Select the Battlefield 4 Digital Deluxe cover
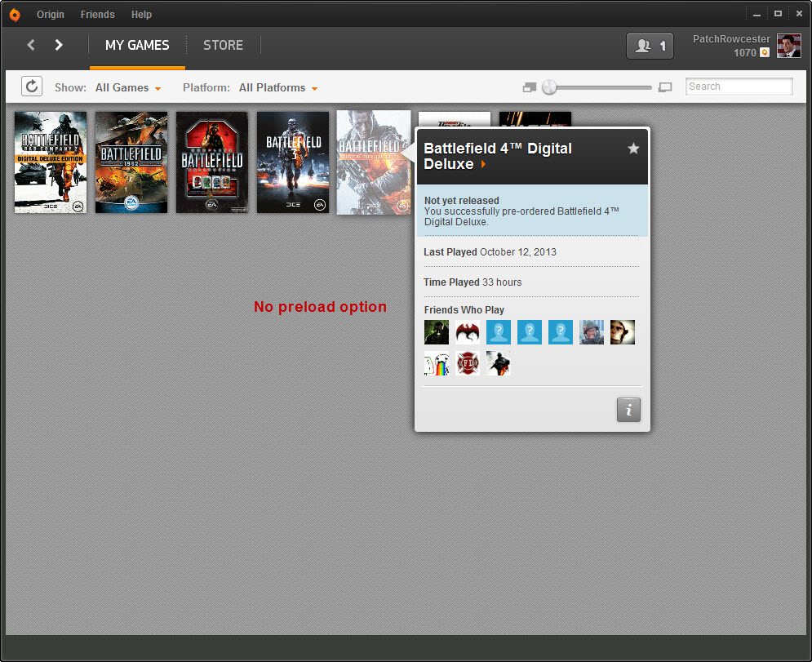 374,162
